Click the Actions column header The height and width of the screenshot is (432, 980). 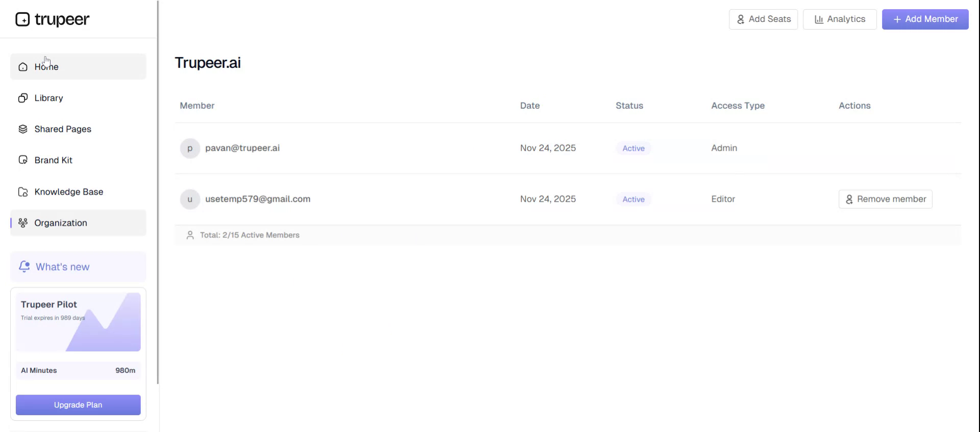tap(854, 106)
